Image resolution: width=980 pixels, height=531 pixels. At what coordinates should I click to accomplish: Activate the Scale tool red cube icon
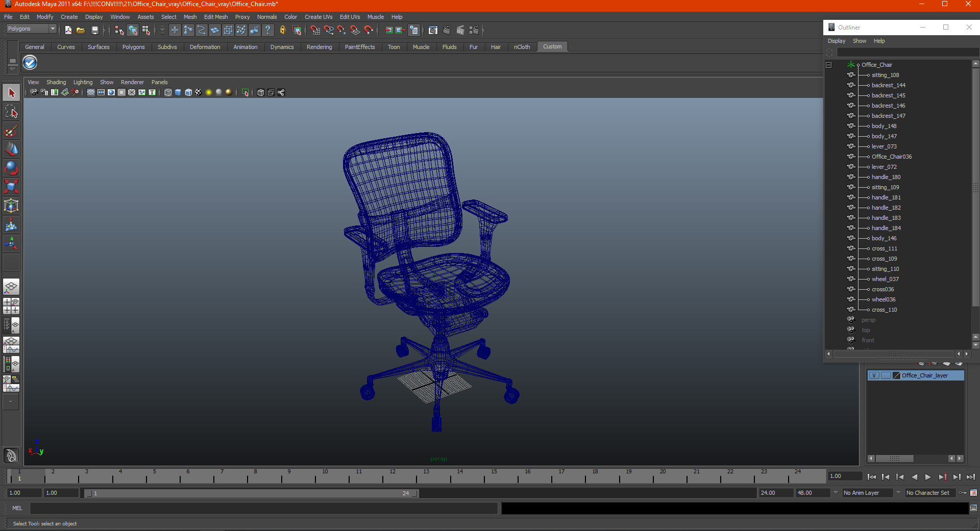11,187
